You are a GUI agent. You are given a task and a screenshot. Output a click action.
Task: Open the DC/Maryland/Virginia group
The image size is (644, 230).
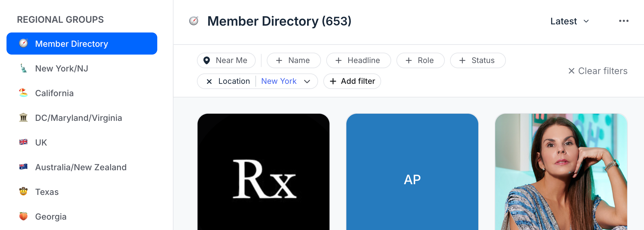(x=82, y=118)
